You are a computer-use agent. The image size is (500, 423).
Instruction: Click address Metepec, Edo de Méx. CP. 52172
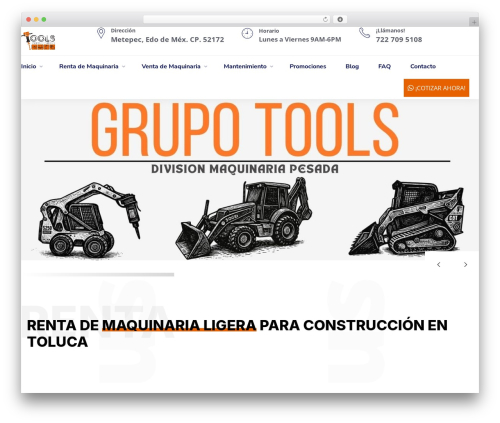point(167,40)
